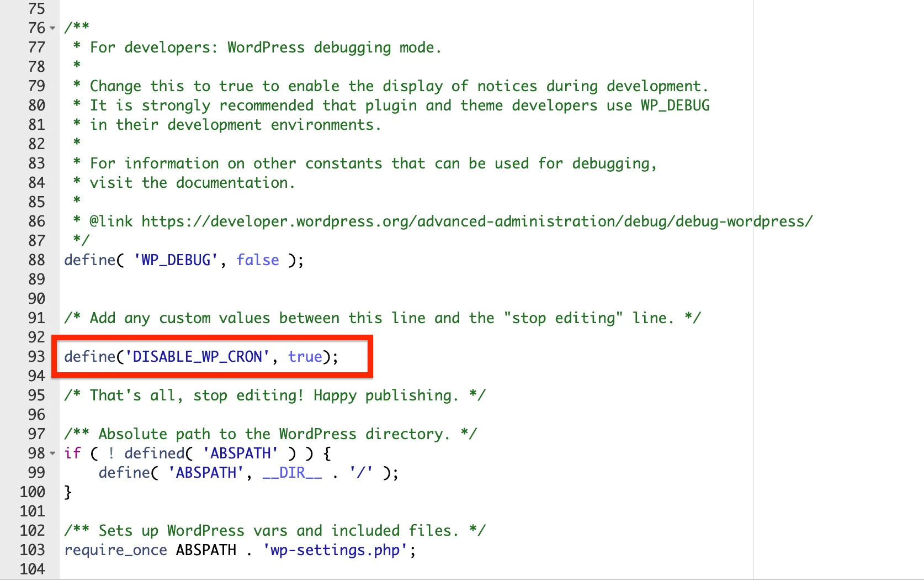Select line number 88 in the gutter

[x=36, y=260]
